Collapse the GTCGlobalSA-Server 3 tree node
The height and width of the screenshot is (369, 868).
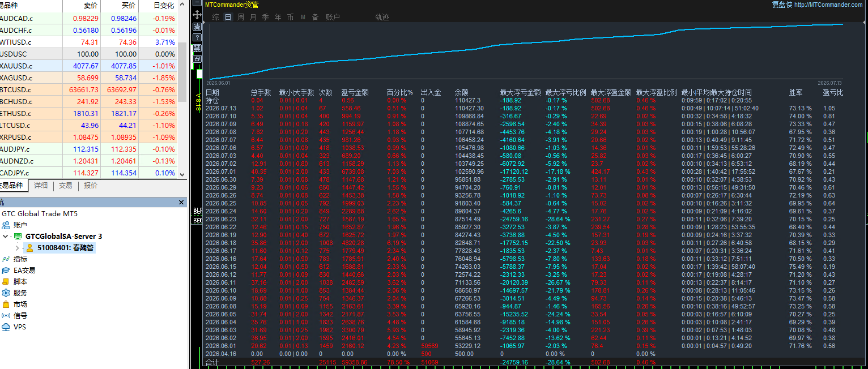(6, 237)
